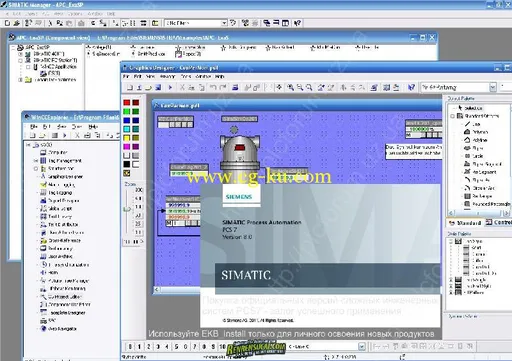Viewport: 512px width, 361px height.
Task: Click the zoom out magnifier in Graphics Designer toolbar
Action: (300, 87)
